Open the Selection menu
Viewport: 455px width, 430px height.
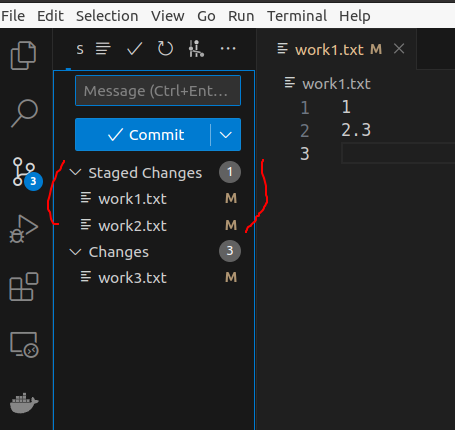107,16
